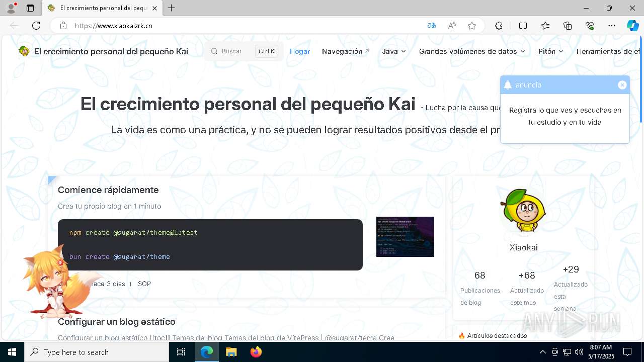Click the browser profile icon
Screen dimensions: 644x362
11,8
